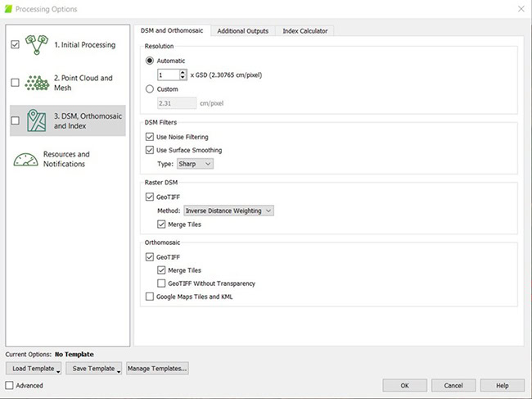Image resolution: width=532 pixels, height=399 pixels.
Task: Click the Resources and Notifications gauge icon
Action: [26, 159]
